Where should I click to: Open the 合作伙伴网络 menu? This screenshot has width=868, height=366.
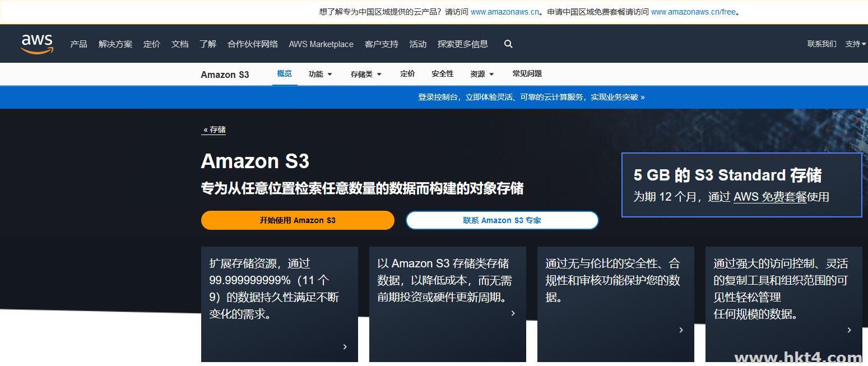click(x=253, y=44)
